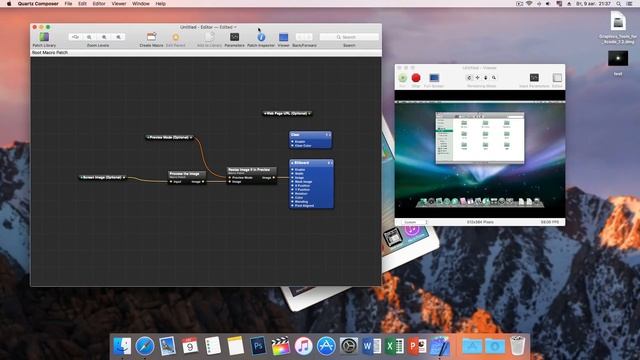Open Safari from the Dock

pyautogui.click(x=145, y=346)
